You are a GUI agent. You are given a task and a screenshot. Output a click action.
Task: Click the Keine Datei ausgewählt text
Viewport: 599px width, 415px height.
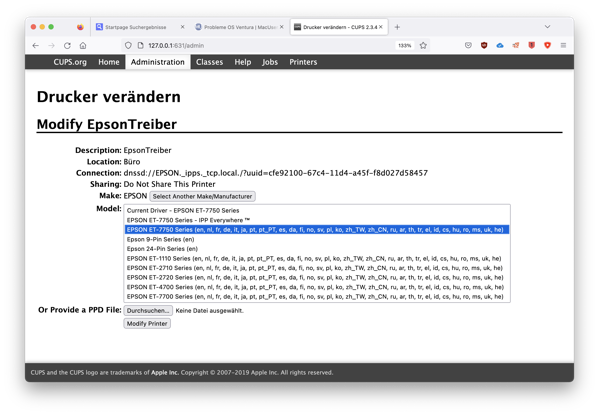click(209, 311)
